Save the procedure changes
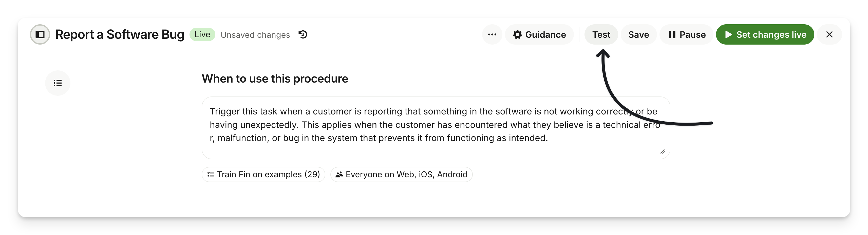868x235 pixels. pyautogui.click(x=638, y=34)
